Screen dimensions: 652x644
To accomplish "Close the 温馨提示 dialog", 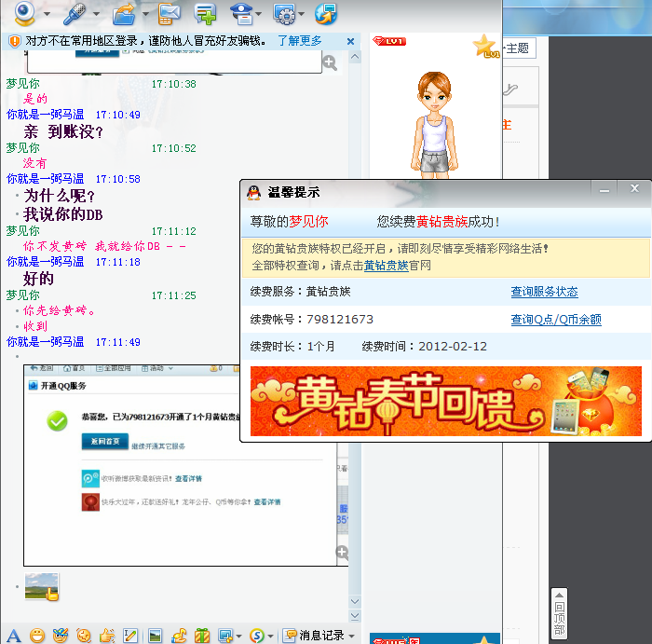I will (634, 189).
